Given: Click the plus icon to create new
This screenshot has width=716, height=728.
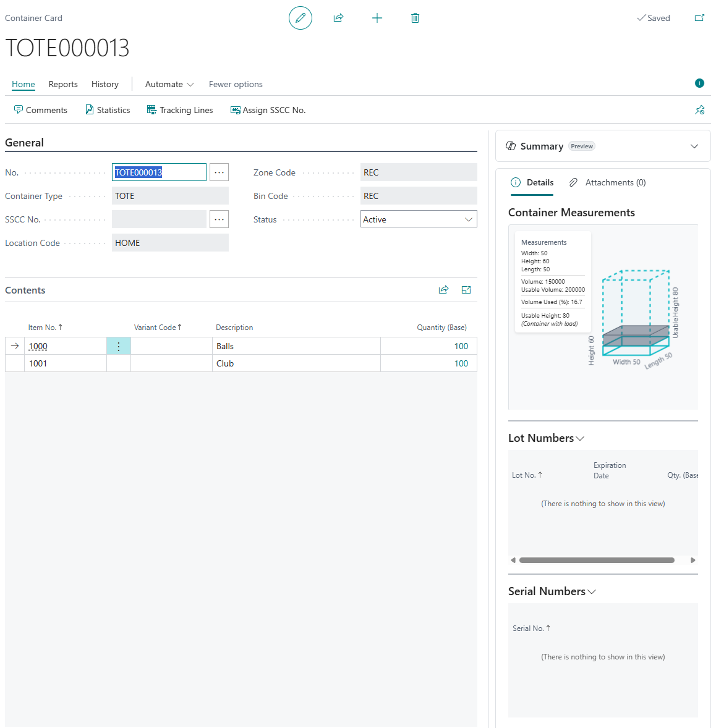Looking at the screenshot, I should click(x=377, y=18).
